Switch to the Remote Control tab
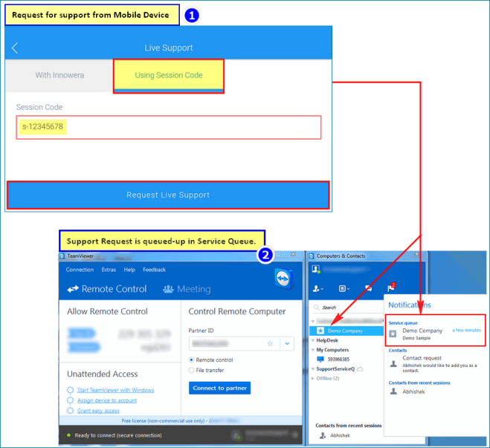The image size is (490, 448). [x=107, y=289]
